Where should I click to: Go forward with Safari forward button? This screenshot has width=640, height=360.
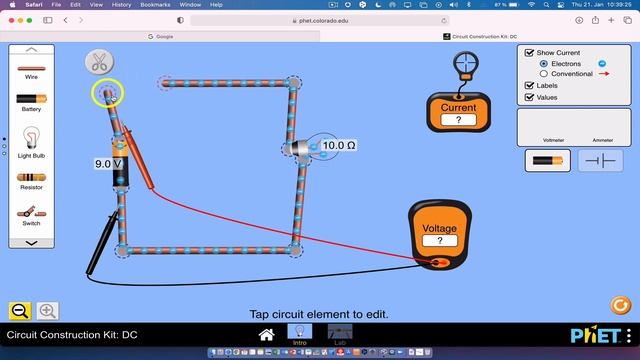pos(81,20)
